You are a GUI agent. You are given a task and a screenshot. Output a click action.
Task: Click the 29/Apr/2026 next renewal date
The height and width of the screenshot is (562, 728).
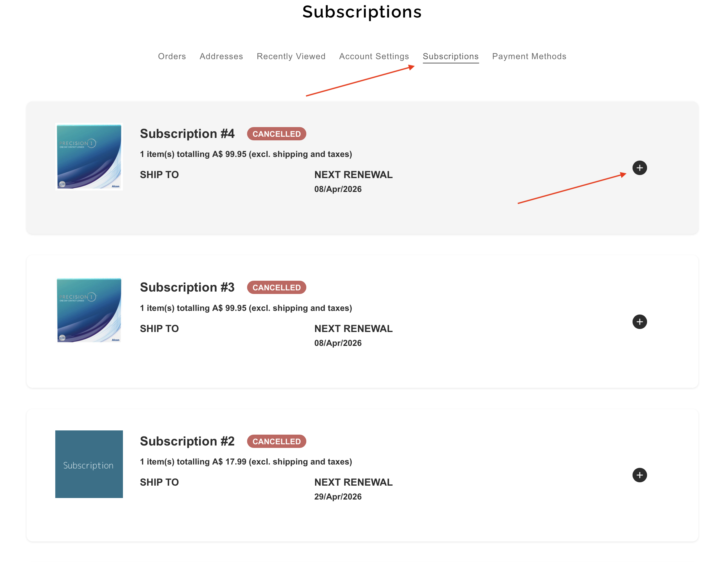tap(338, 497)
